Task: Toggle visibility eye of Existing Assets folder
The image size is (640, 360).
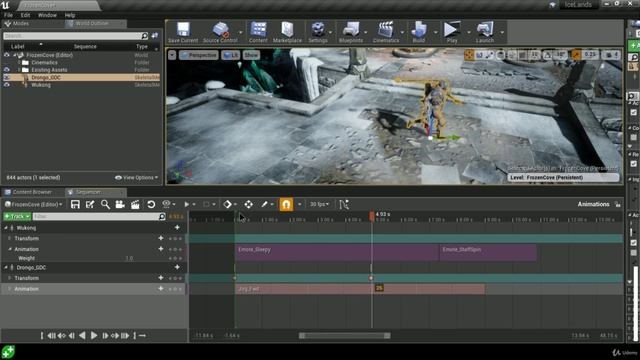Action: point(7,70)
